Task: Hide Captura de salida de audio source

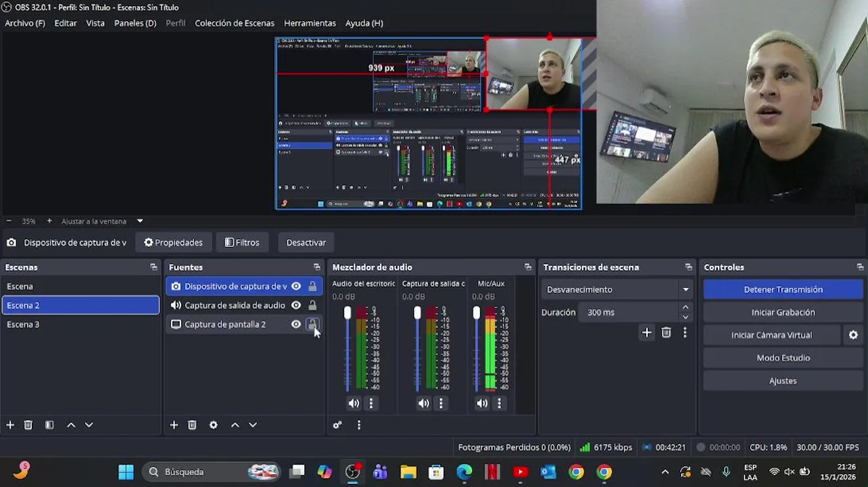Action: click(x=296, y=305)
